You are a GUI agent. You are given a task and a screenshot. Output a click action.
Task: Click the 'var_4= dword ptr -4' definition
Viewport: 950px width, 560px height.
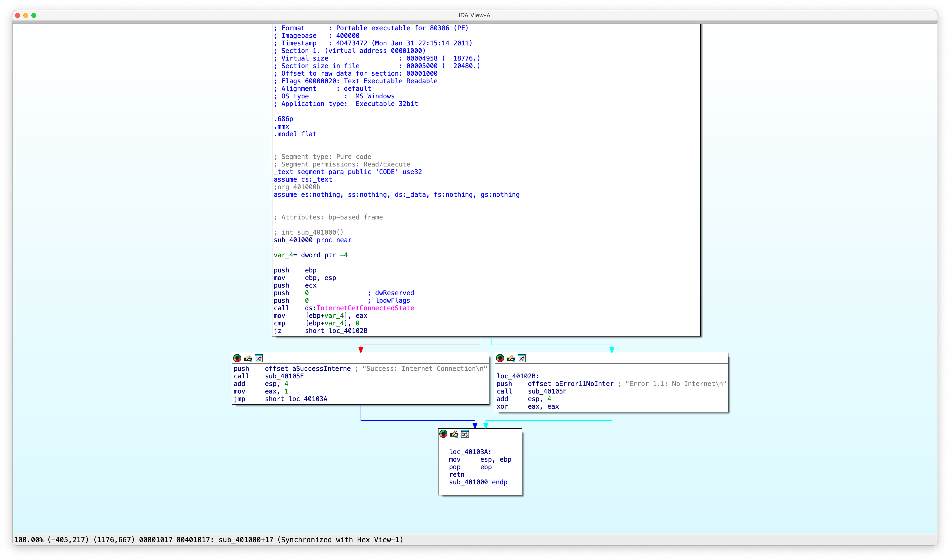(311, 255)
